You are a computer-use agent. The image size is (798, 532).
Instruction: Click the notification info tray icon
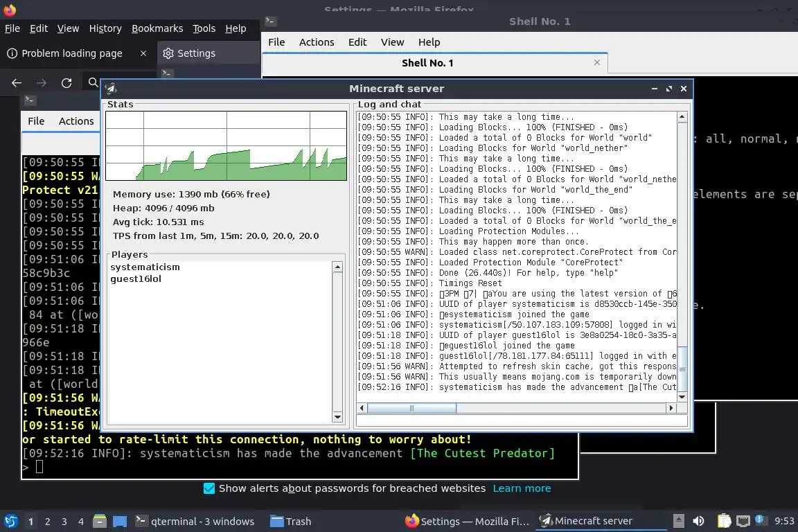(x=759, y=520)
